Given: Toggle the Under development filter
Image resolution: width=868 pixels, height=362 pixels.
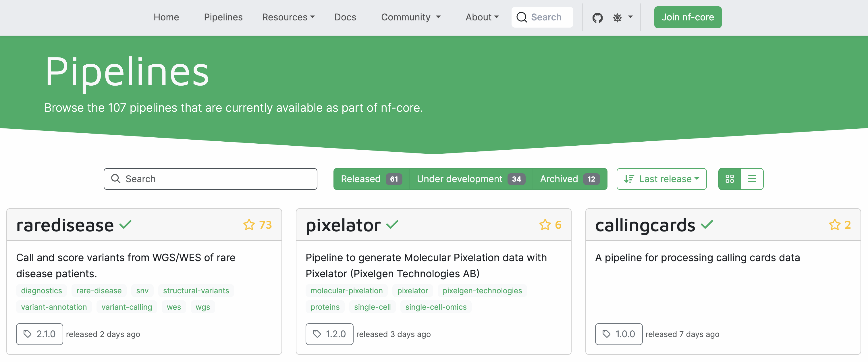Looking at the screenshot, I should click(x=470, y=179).
